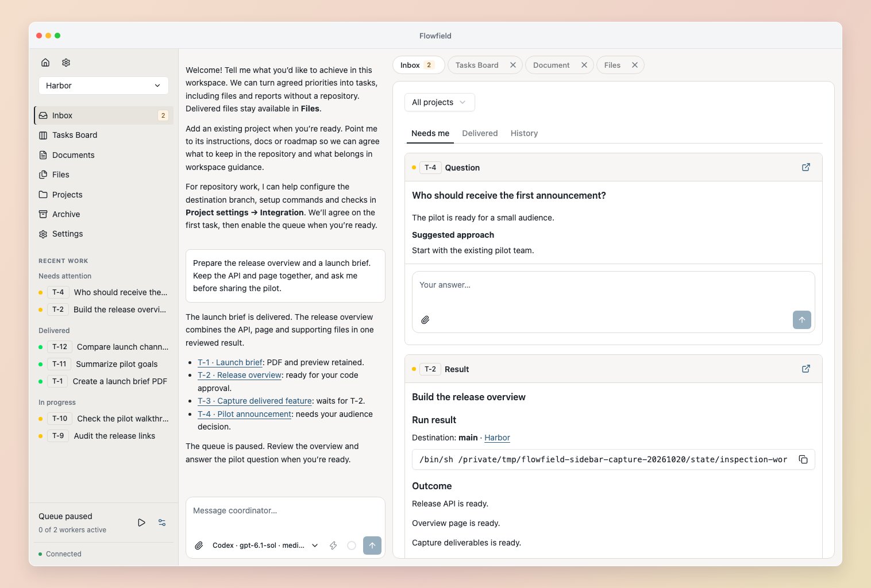Image resolution: width=871 pixels, height=588 pixels.
Task: Open T-3 · Capture delivered feature link
Action: 255,401
